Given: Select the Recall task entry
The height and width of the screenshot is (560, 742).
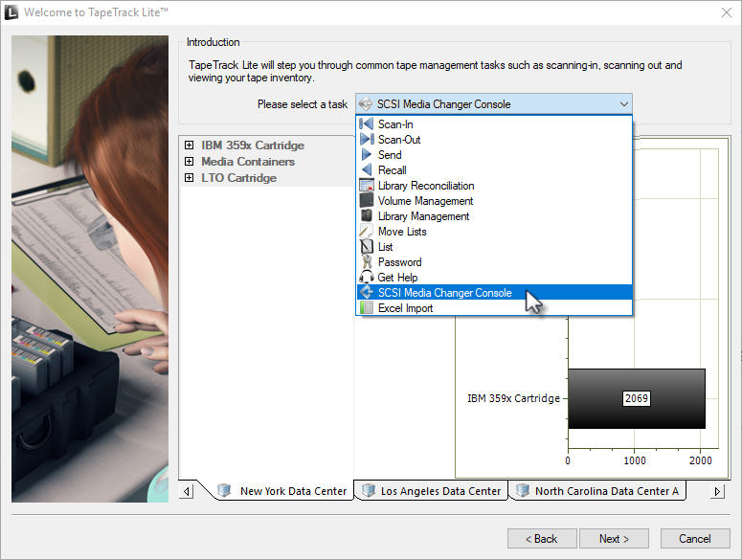Looking at the screenshot, I should click(494, 169).
